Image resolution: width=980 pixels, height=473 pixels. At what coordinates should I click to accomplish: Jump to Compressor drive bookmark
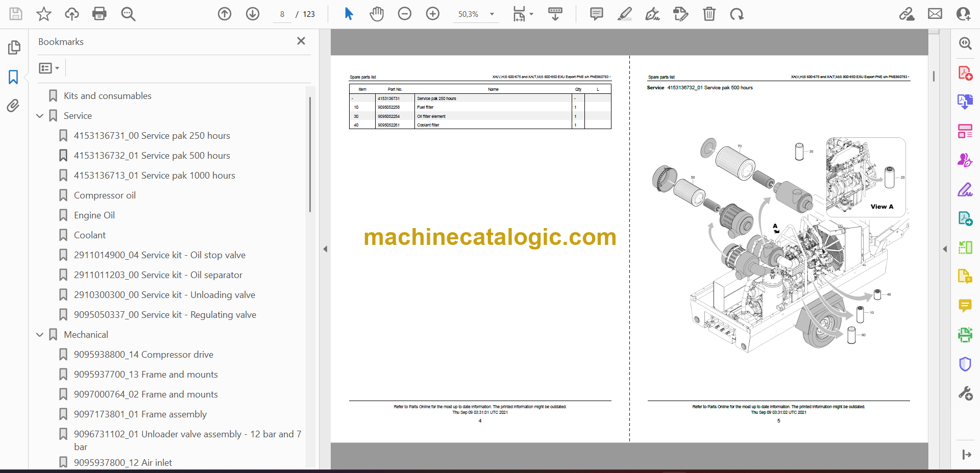click(143, 355)
